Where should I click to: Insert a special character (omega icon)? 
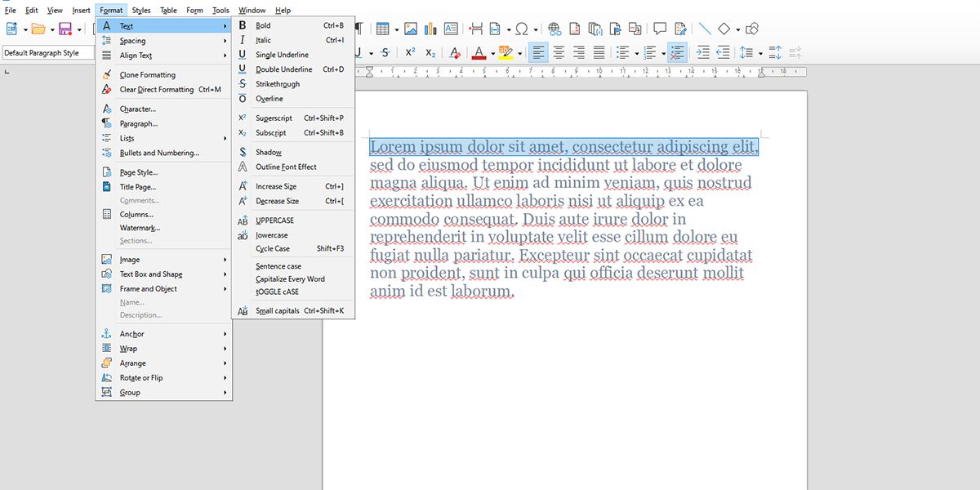pyautogui.click(x=523, y=27)
